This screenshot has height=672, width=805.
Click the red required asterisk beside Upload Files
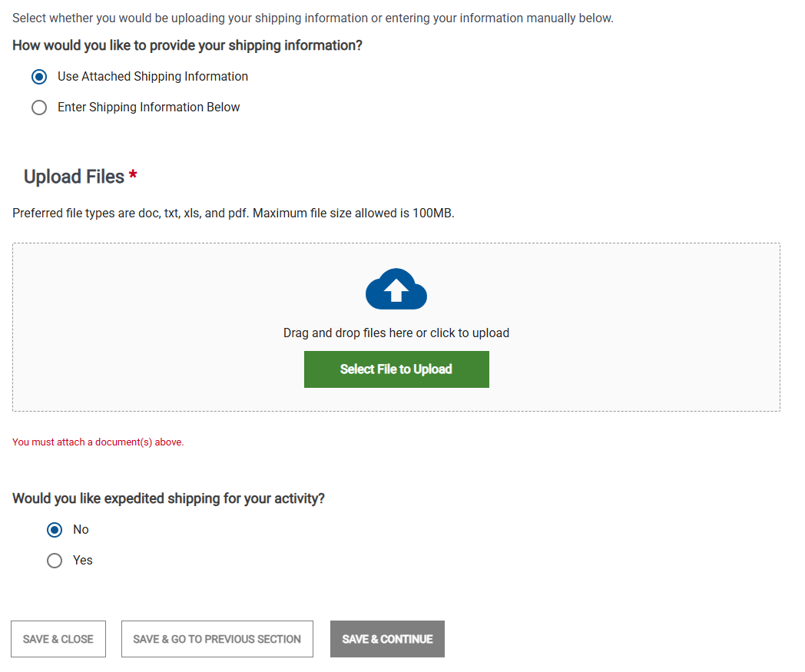tap(133, 174)
